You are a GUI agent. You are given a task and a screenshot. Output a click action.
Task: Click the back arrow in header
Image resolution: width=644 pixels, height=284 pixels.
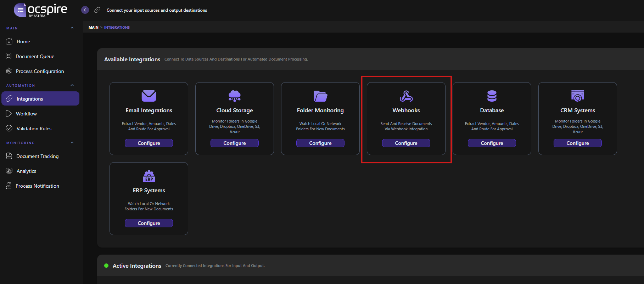[85, 10]
